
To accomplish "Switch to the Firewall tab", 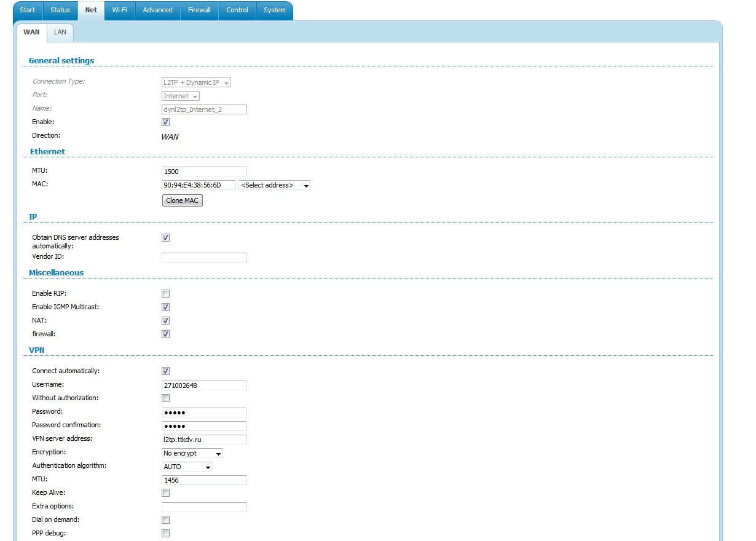I will coord(199,10).
